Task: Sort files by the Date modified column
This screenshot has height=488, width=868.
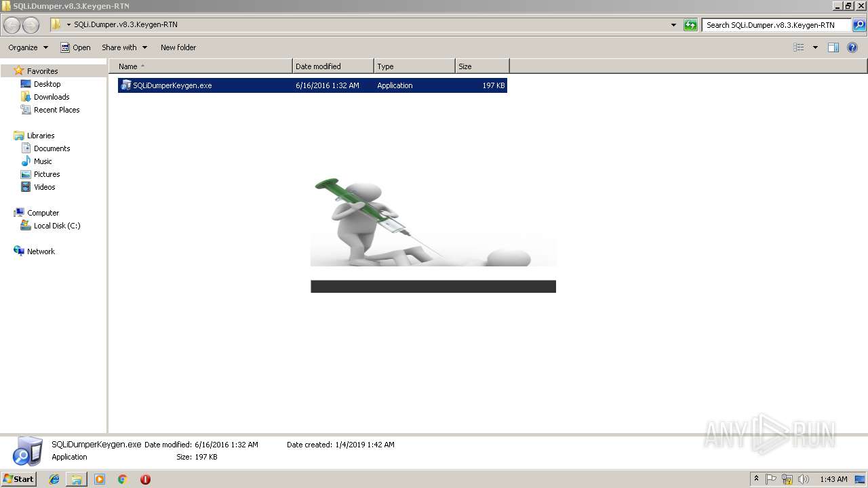Action: [333, 66]
